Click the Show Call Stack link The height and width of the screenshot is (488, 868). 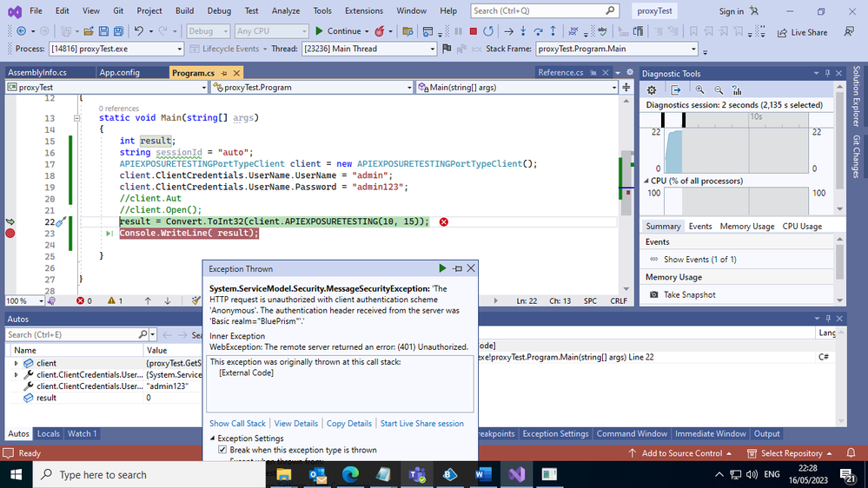click(237, 424)
